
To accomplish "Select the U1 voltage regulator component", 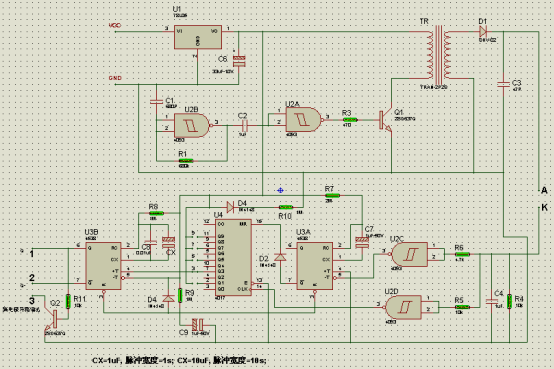I will (x=198, y=37).
